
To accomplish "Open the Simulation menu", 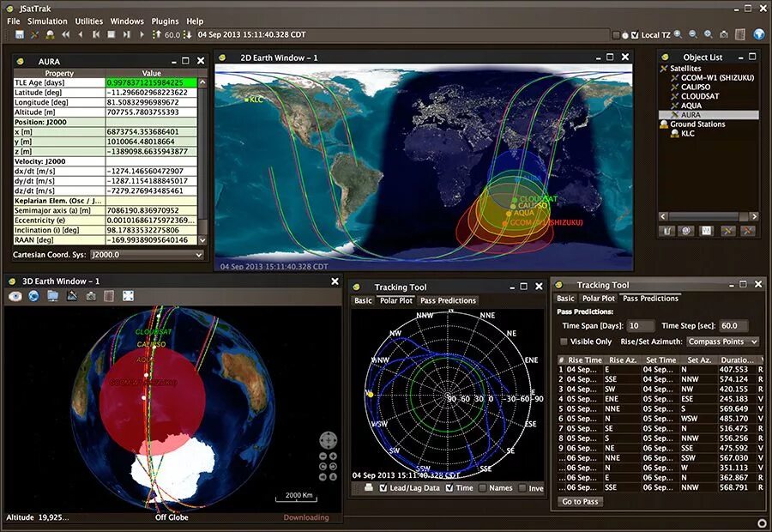I will 48,21.
